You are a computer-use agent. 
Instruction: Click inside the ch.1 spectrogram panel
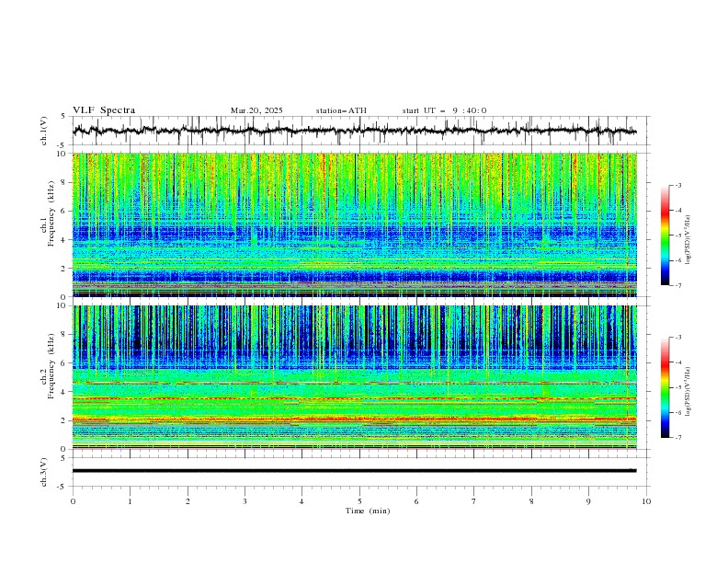354,224
